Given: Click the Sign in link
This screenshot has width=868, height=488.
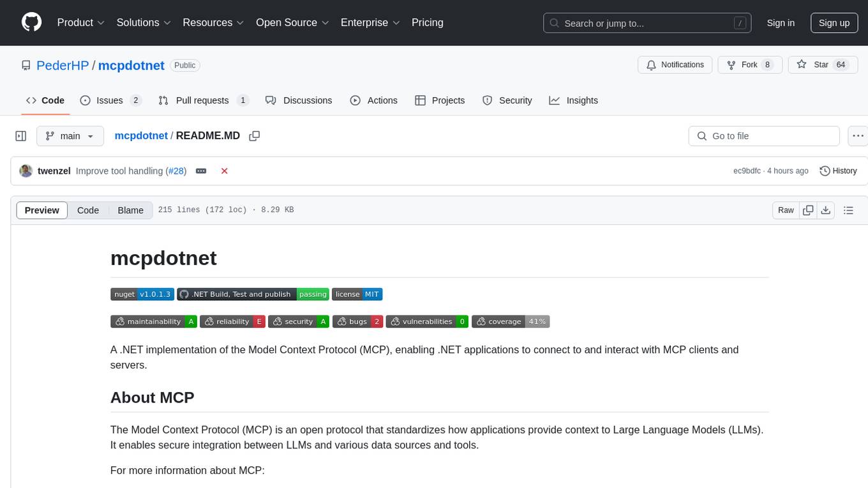Looking at the screenshot, I should [781, 23].
